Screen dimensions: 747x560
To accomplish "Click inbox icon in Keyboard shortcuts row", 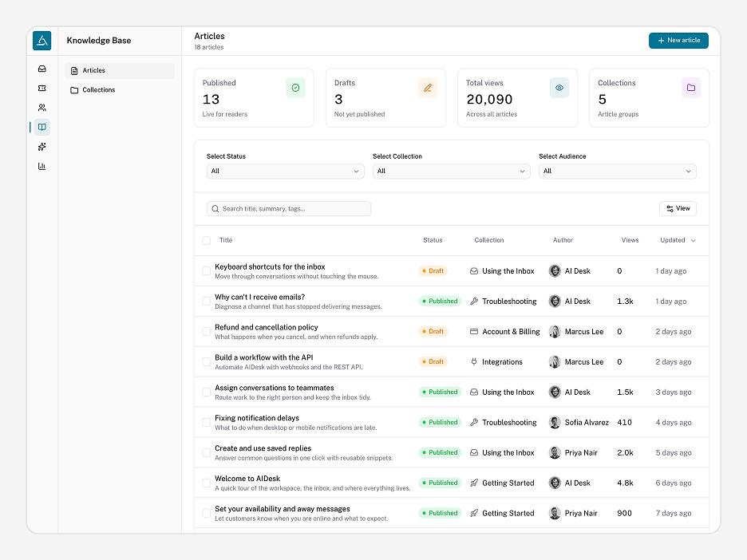I will pos(474,271).
